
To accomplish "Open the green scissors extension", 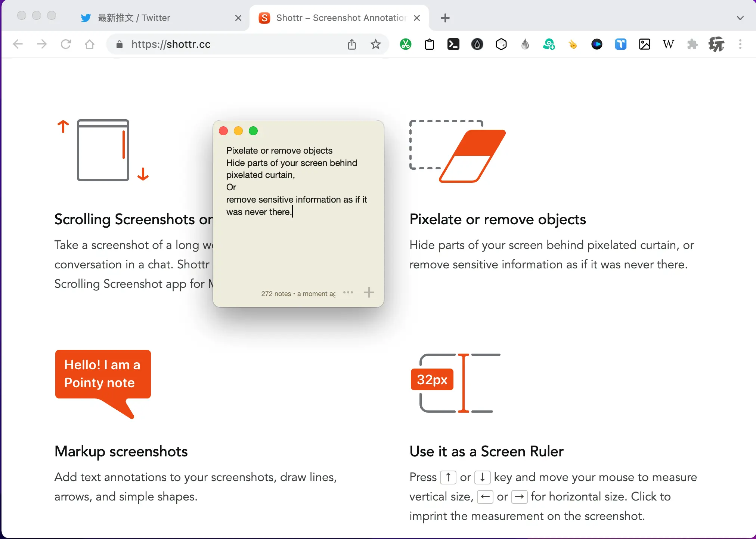I will pyautogui.click(x=406, y=44).
